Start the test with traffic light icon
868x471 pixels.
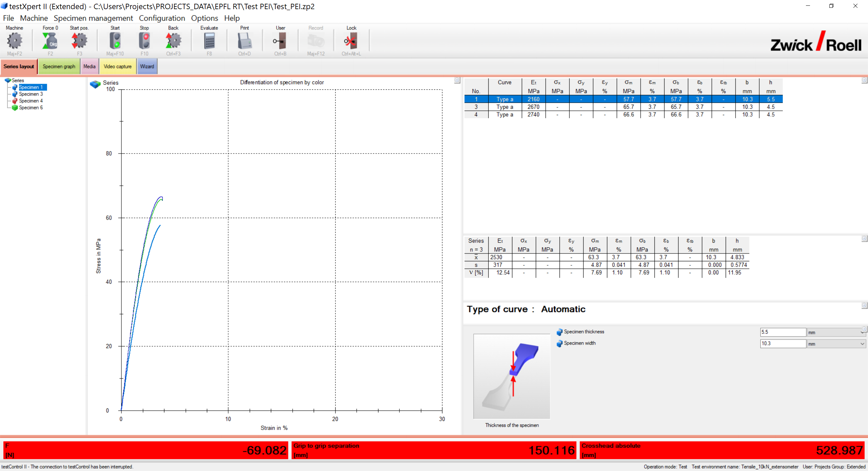(115, 41)
